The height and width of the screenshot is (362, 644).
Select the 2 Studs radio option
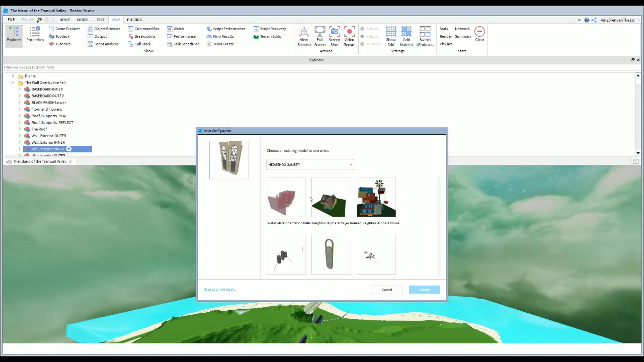tap(369, 29)
